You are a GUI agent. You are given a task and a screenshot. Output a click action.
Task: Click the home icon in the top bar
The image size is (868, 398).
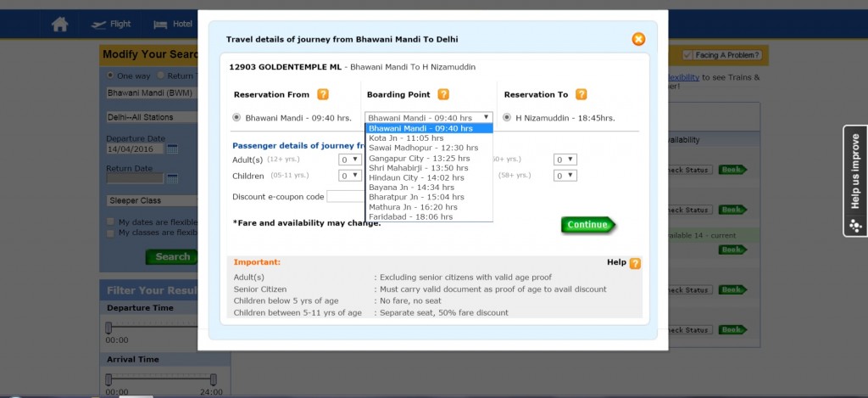(x=59, y=24)
